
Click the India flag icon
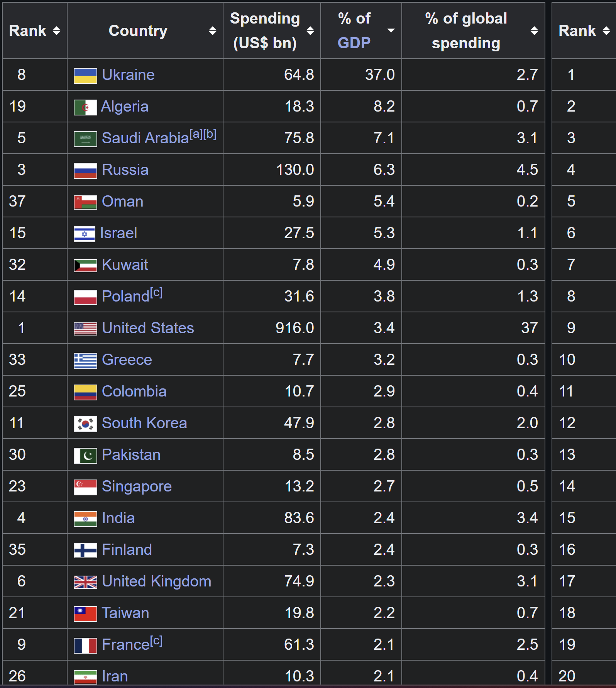(x=85, y=519)
